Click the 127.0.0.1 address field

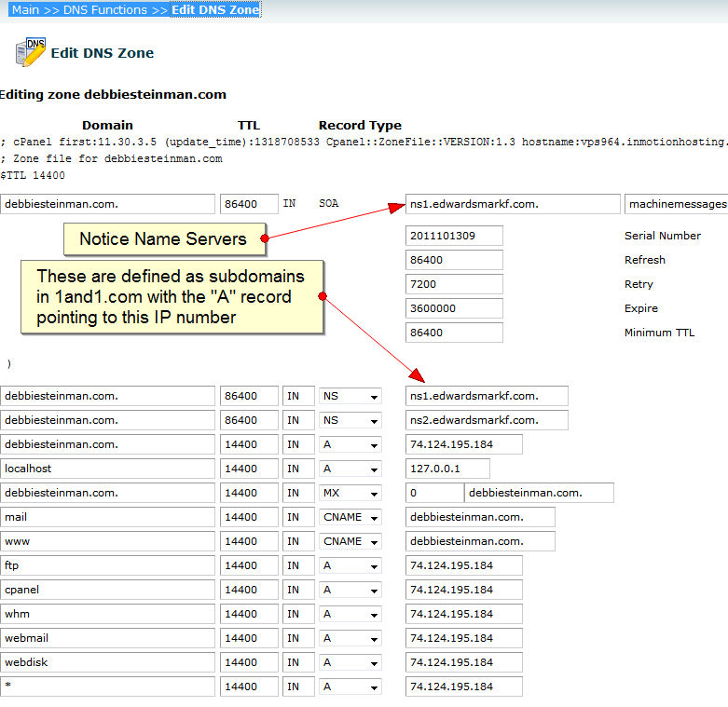tap(447, 469)
